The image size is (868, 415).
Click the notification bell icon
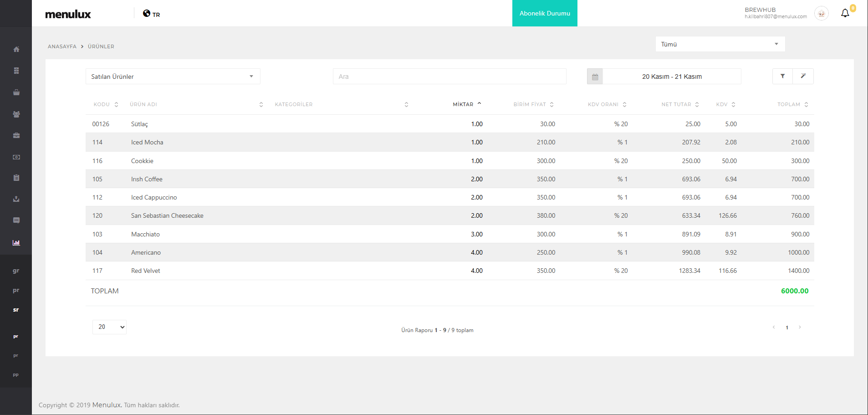click(845, 13)
